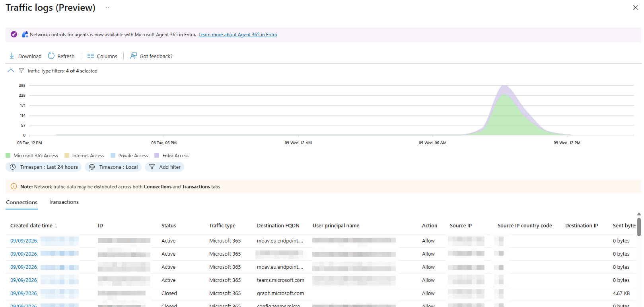The height and width of the screenshot is (307, 644).
Task: Click the ID column header
Action: coord(101,225)
